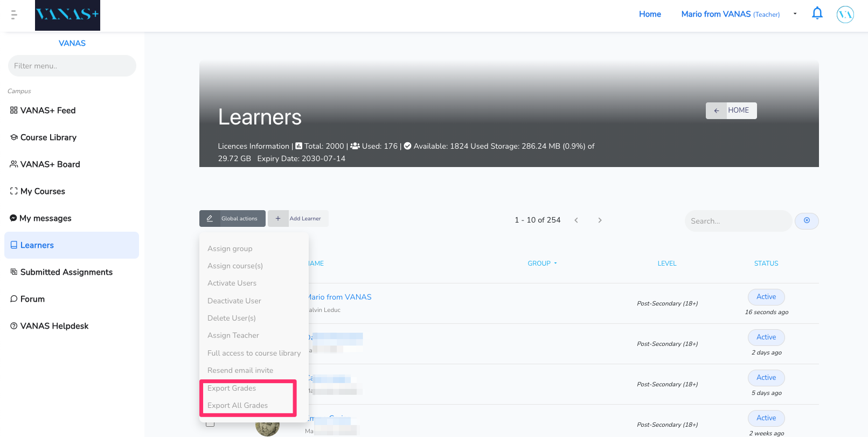This screenshot has width=868, height=437.
Task: Go to next page chevron
Action: coord(600,220)
